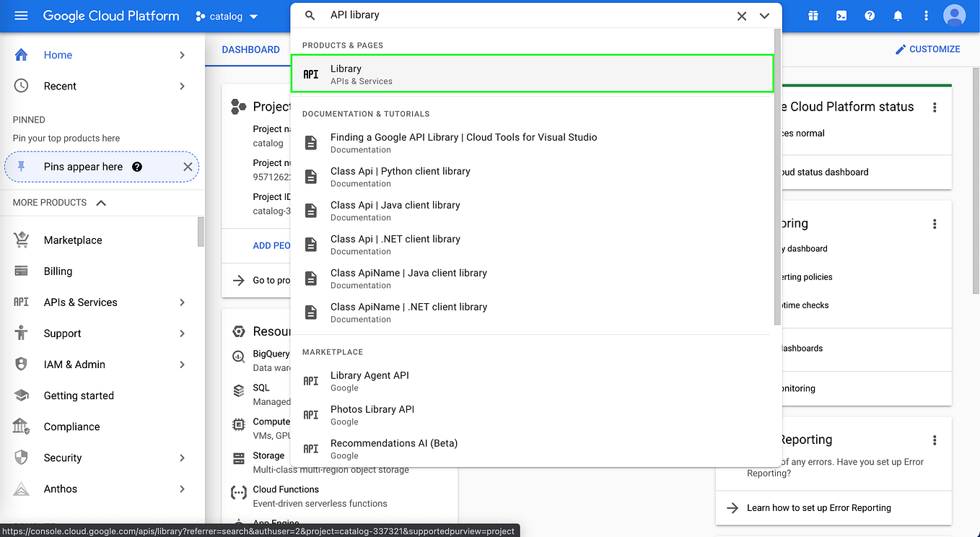Click the help question mark icon
This screenshot has height=537, width=980.
pyautogui.click(x=870, y=15)
